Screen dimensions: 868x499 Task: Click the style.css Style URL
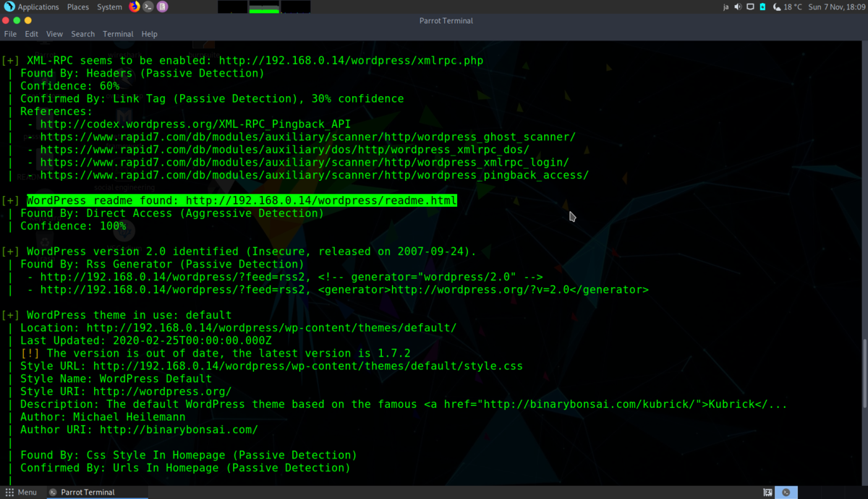pyautogui.click(x=307, y=366)
